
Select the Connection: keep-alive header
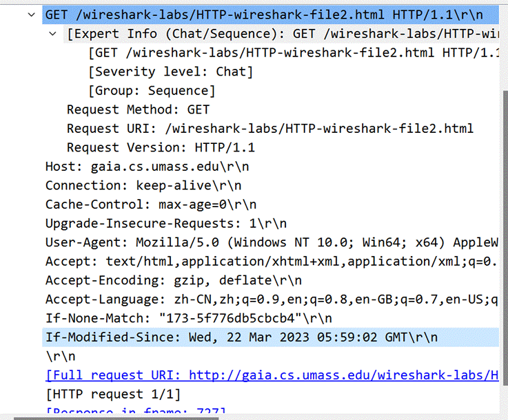pos(143,185)
